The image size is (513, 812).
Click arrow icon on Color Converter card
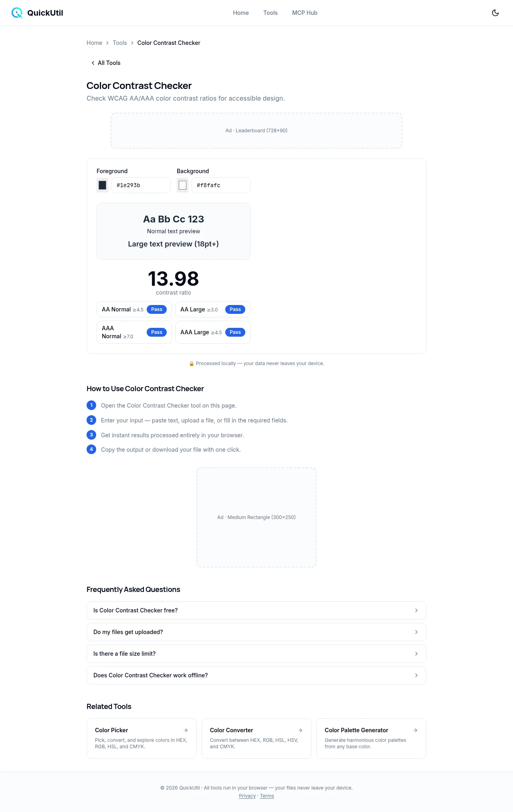(300, 730)
